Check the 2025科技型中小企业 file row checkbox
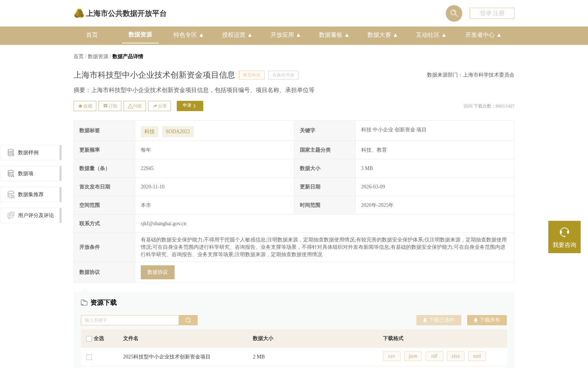The height and width of the screenshot is (368, 588). (x=89, y=357)
